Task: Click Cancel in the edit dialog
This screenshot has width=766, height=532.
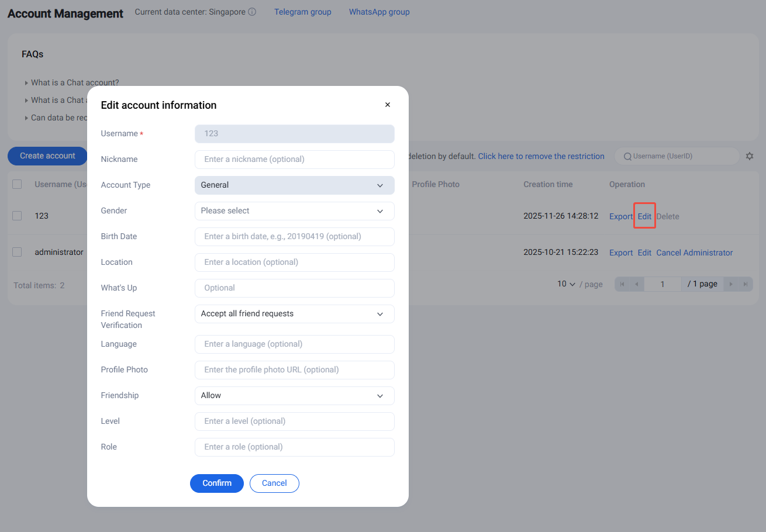Action: (274, 483)
